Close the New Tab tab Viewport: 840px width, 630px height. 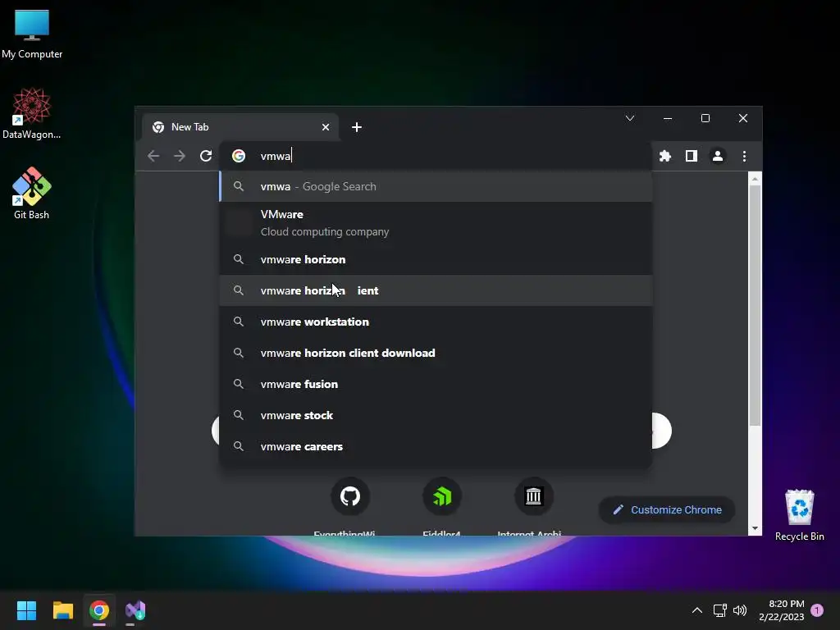[326, 127]
